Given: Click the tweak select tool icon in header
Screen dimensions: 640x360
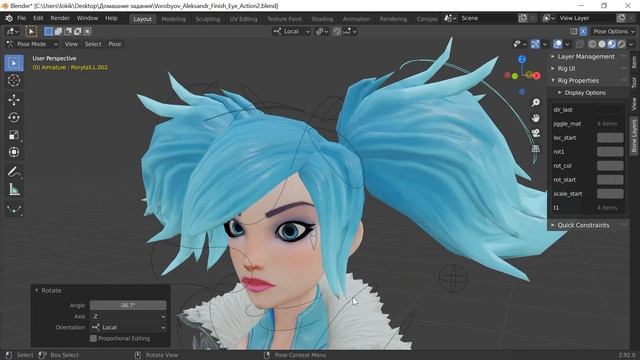Looking at the screenshot, I should [31, 31].
